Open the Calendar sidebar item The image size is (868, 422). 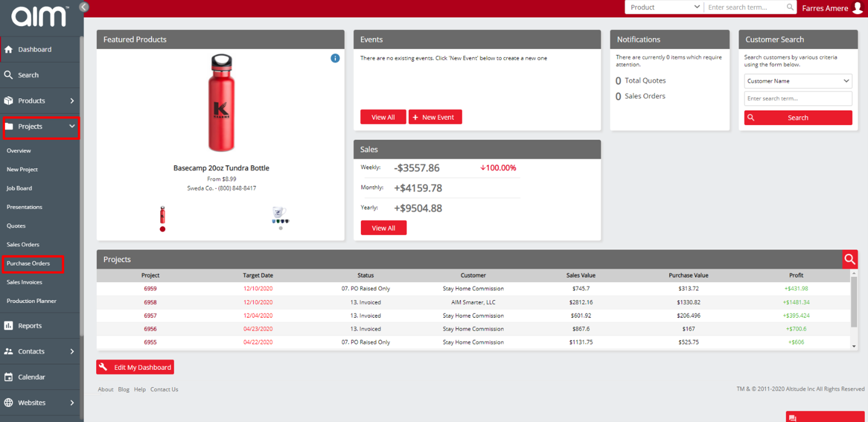point(40,377)
